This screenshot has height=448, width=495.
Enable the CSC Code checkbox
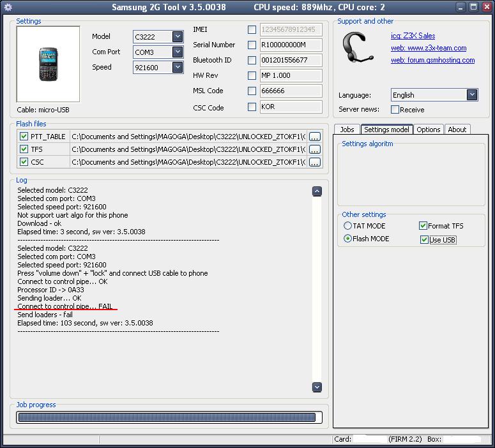click(x=252, y=107)
